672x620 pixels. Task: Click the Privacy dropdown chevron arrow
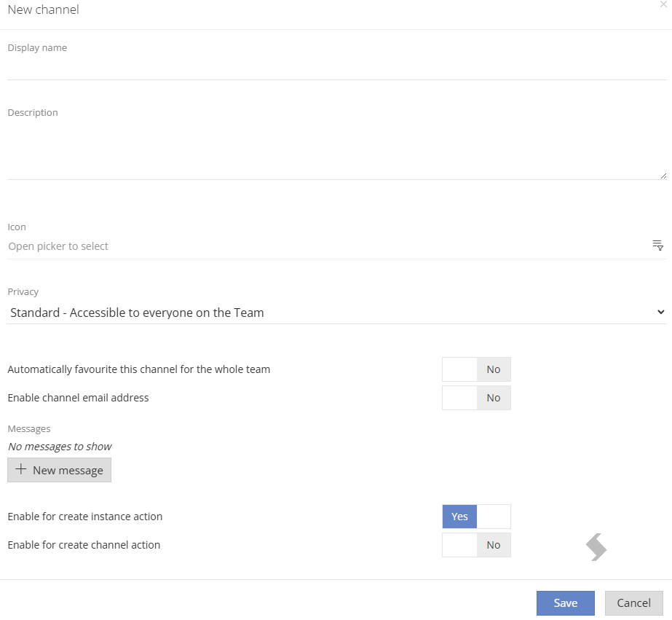point(661,312)
